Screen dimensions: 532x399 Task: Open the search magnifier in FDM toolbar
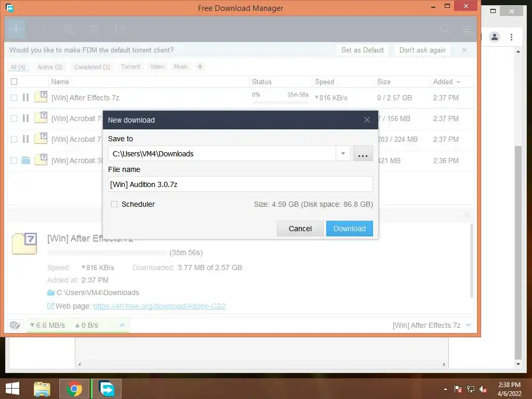click(445, 29)
